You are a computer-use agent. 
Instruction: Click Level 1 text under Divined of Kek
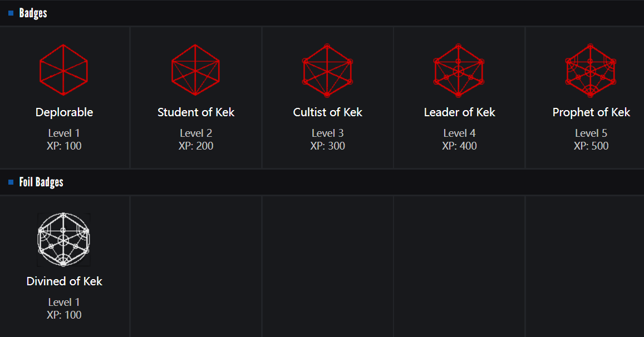click(64, 303)
